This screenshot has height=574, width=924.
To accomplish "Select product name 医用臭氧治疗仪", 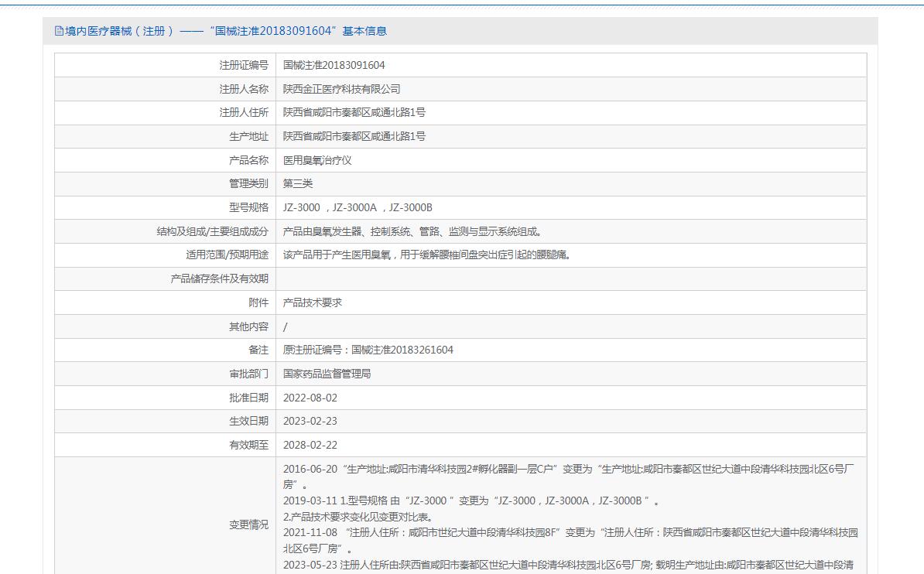I will coord(317,160).
